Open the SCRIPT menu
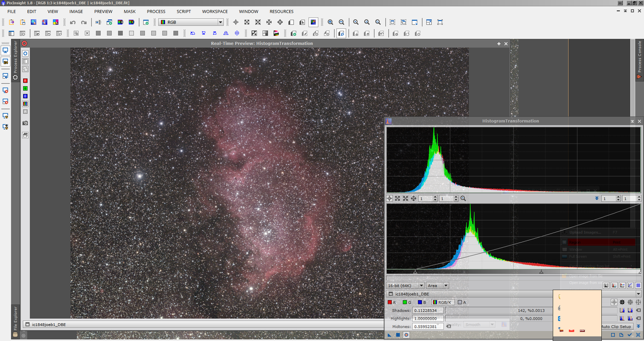644x341 pixels. point(184,12)
